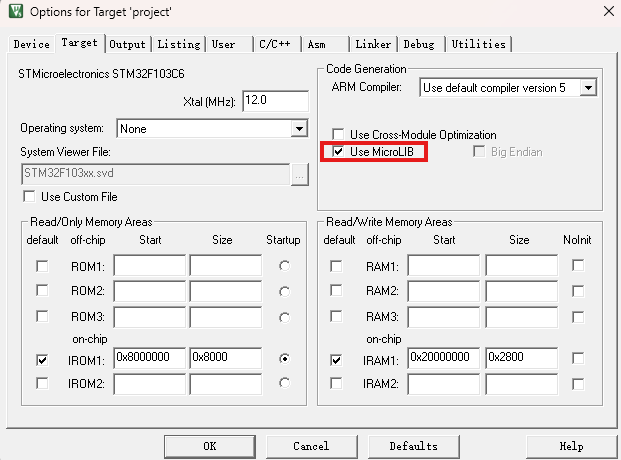Image resolution: width=621 pixels, height=460 pixels.
Task: Open the Output tab
Action: 128,44
